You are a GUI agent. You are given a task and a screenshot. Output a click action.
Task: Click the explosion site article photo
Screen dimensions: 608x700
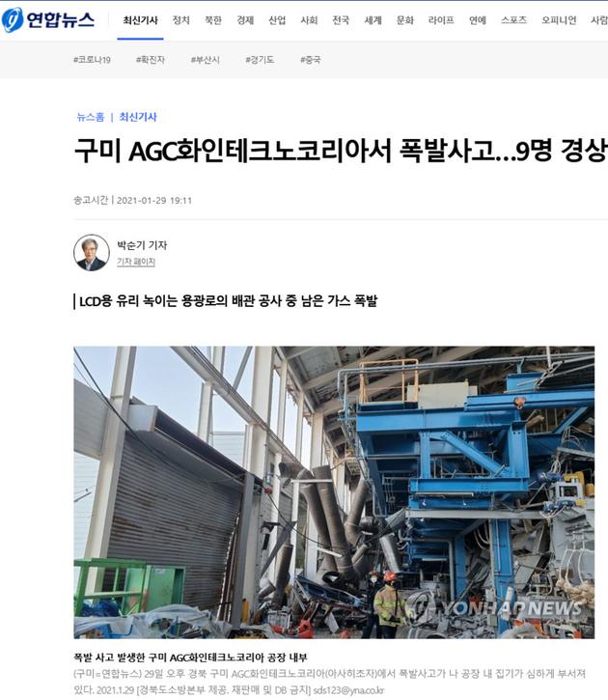coord(334,492)
